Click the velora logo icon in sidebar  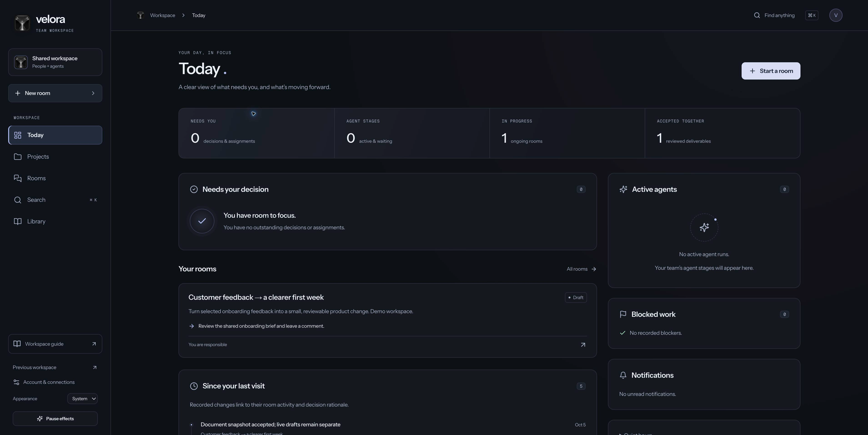click(22, 23)
